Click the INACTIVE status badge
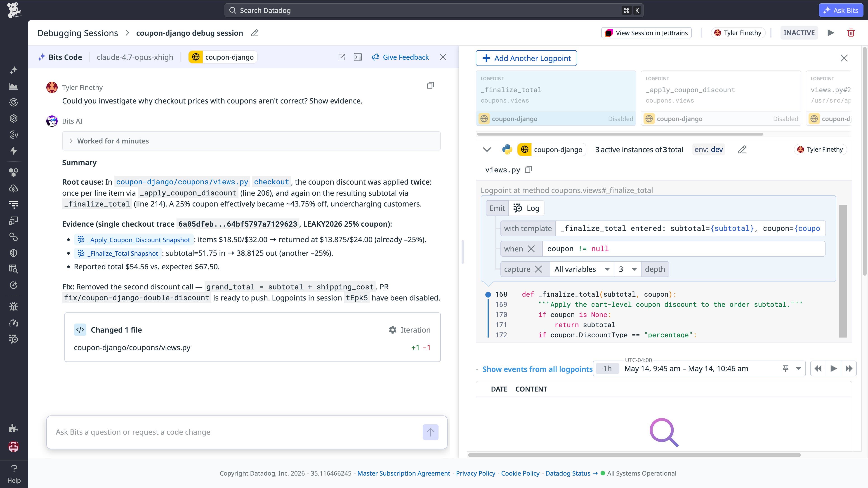Image resolution: width=868 pixels, height=488 pixels. (x=799, y=33)
